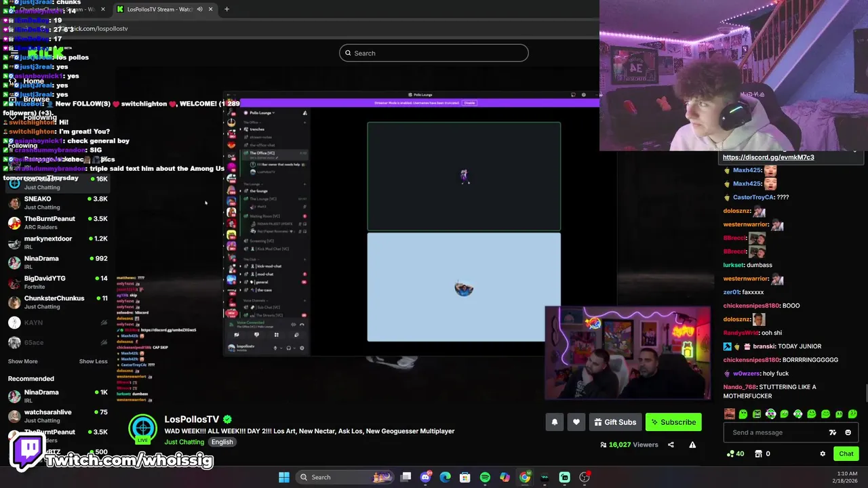Open Microsoft Store from taskbar

465,477
